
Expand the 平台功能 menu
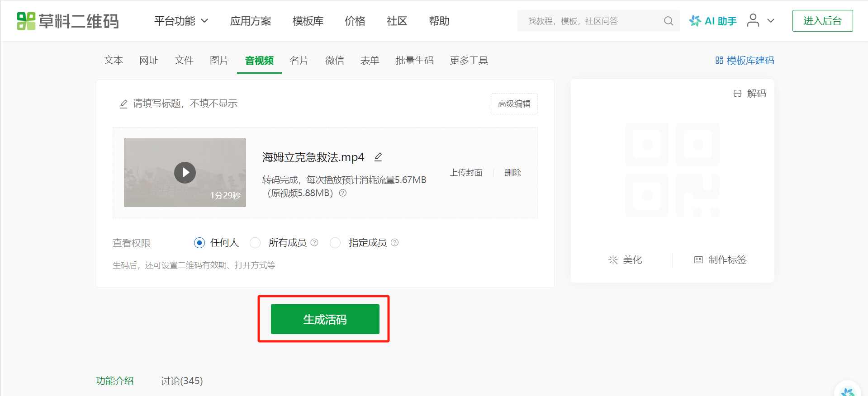(x=181, y=21)
